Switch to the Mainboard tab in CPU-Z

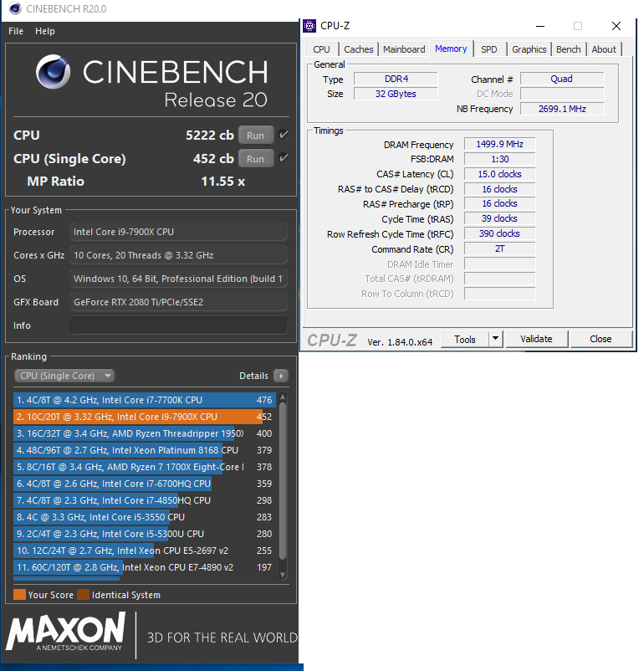[x=404, y=49]
